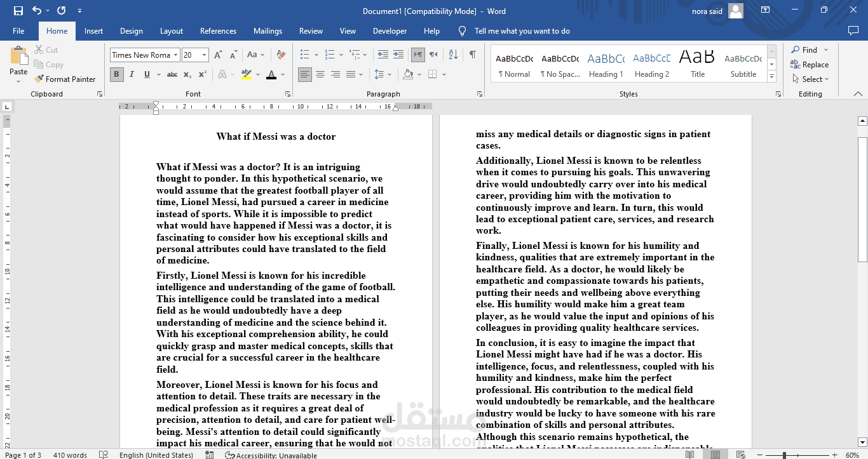
Task: Apply superscript formatting
Action: click(x=202, y=75)
